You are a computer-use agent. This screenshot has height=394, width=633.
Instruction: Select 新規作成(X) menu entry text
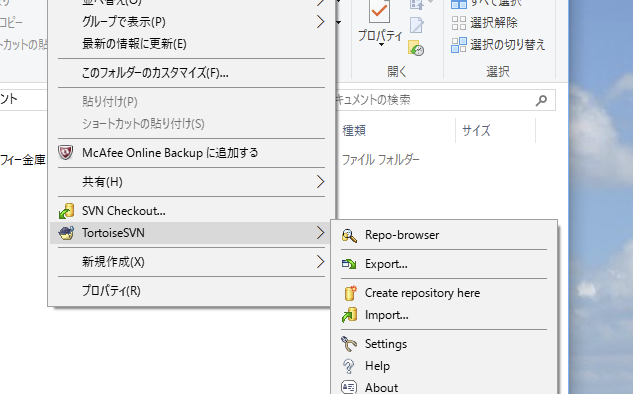point(113,262)
